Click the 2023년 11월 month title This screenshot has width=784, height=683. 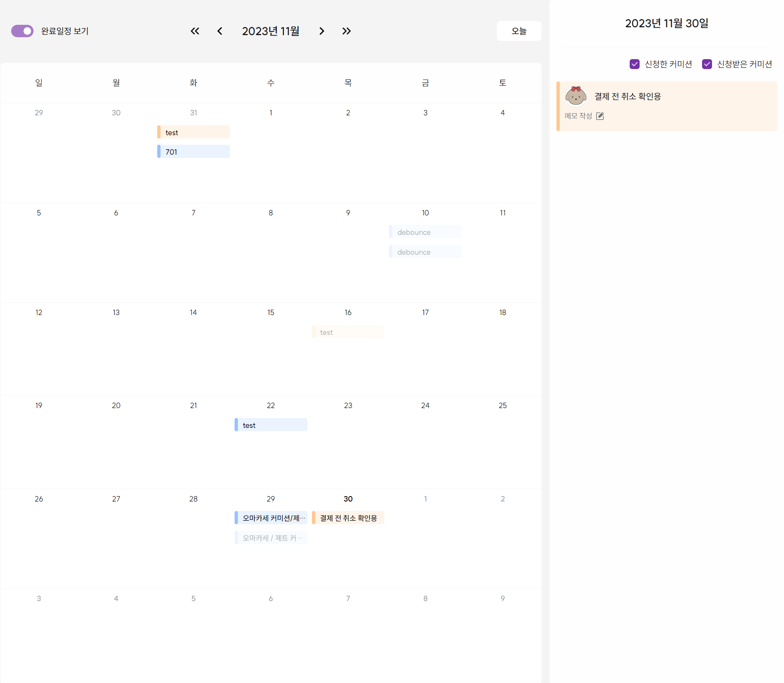point(271,31)
